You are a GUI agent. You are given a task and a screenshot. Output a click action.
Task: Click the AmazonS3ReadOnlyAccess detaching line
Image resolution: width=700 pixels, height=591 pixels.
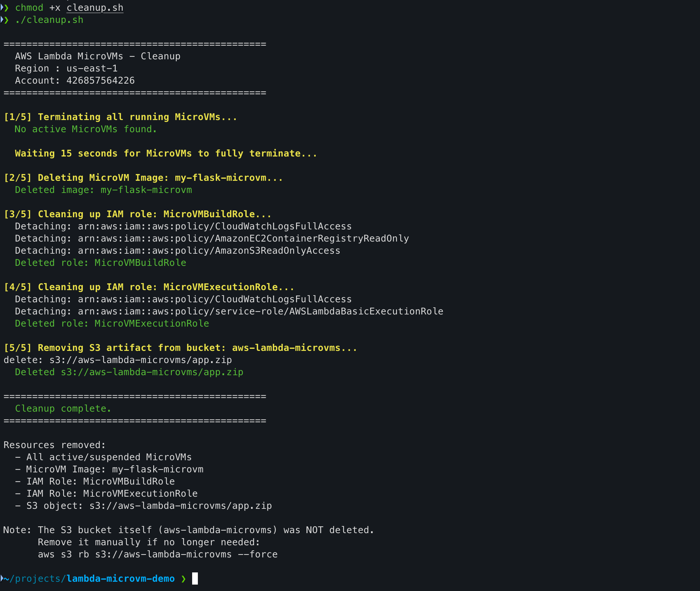(177, 250)
